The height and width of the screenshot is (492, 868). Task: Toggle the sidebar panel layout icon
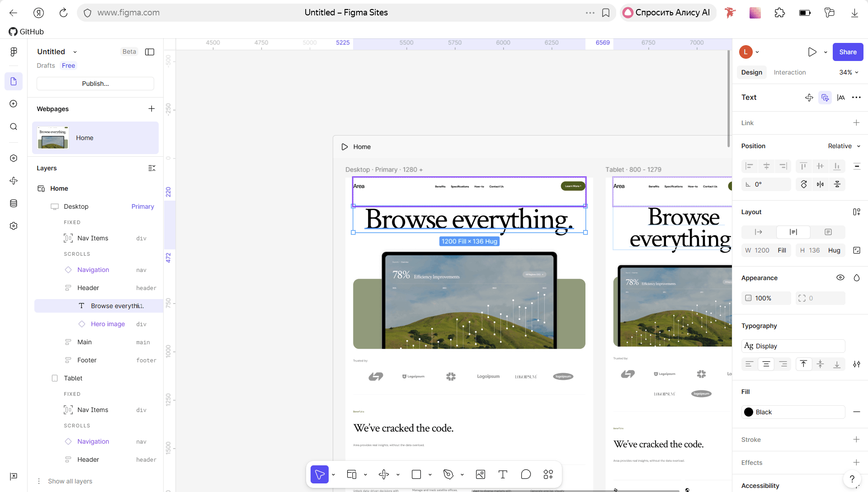click(x=150, y=52)
